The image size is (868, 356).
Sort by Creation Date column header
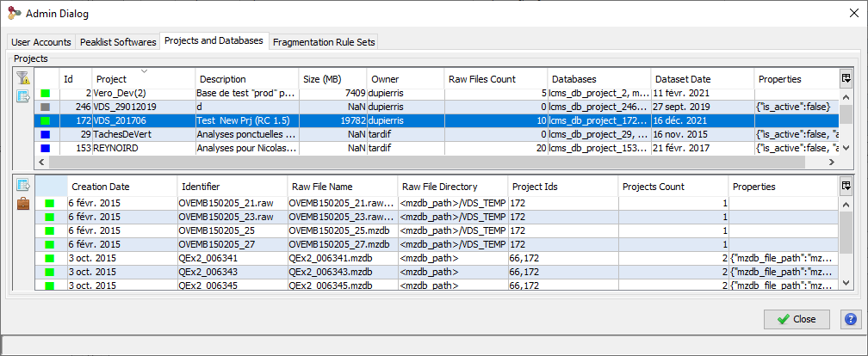coord(122,187)
